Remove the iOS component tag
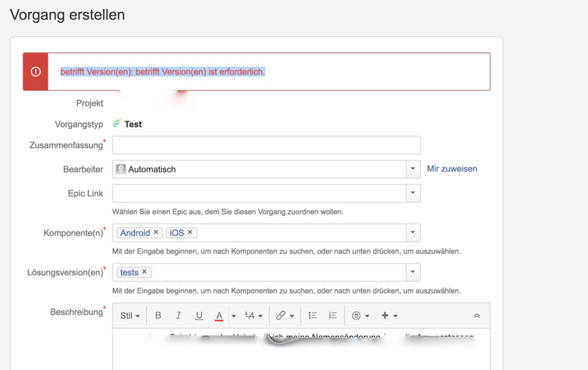 point(190,233)
